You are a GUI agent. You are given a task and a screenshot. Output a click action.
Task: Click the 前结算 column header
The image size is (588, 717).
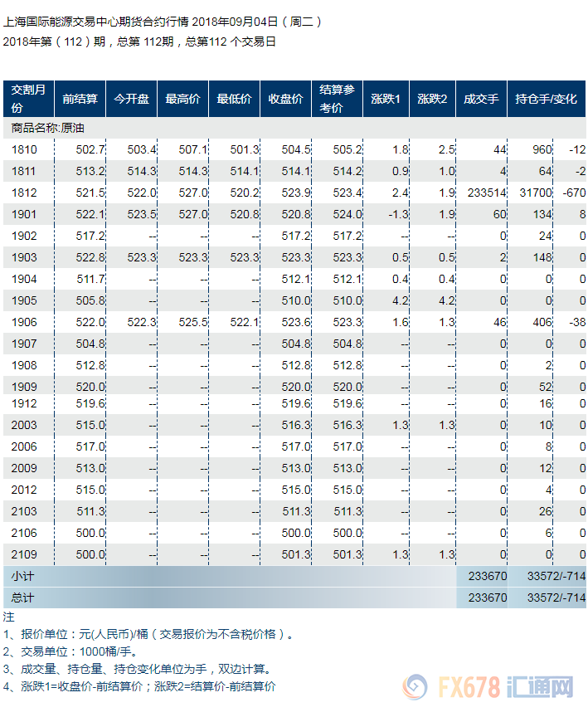pos(80,99)
